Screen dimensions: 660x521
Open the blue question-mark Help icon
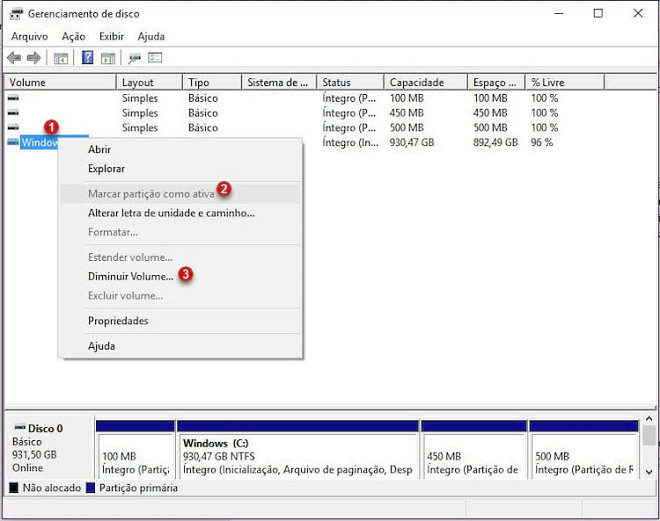(x=87, y=57)
